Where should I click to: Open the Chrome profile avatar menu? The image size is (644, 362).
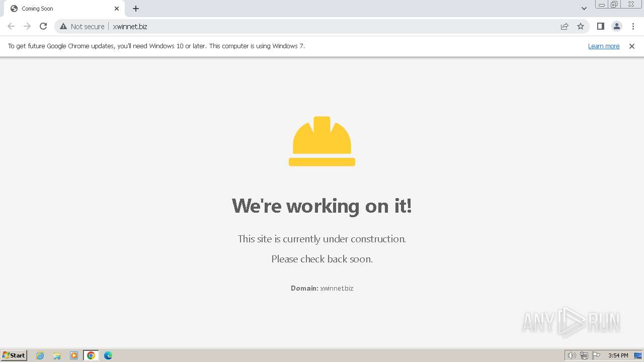point(616,26)
